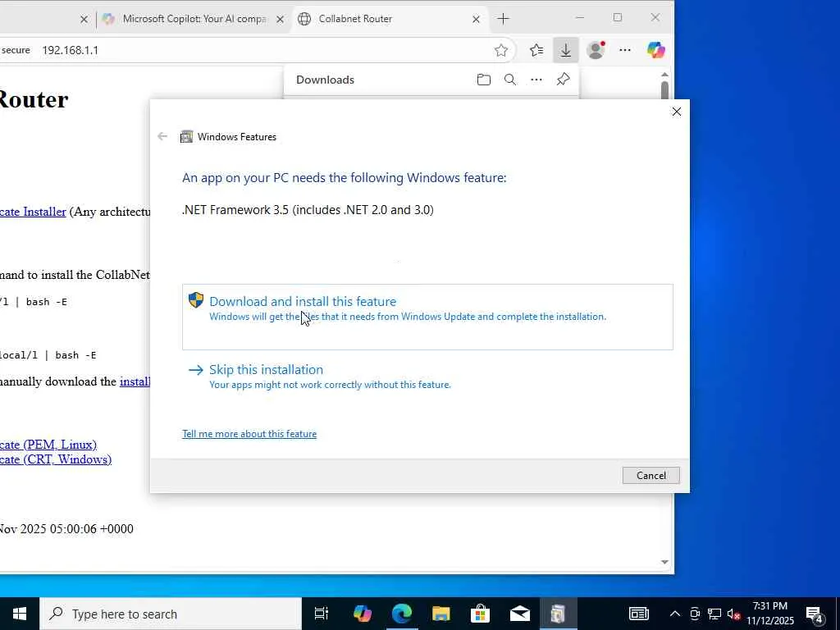The height and width of the screenshot is (630, 840).
Task: Click the Cancel button in Windows Features
Action: coord(651,475)
